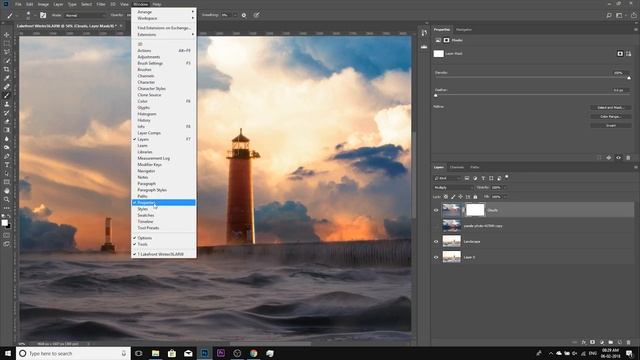Select the Lasso tool

coord(7,52)
